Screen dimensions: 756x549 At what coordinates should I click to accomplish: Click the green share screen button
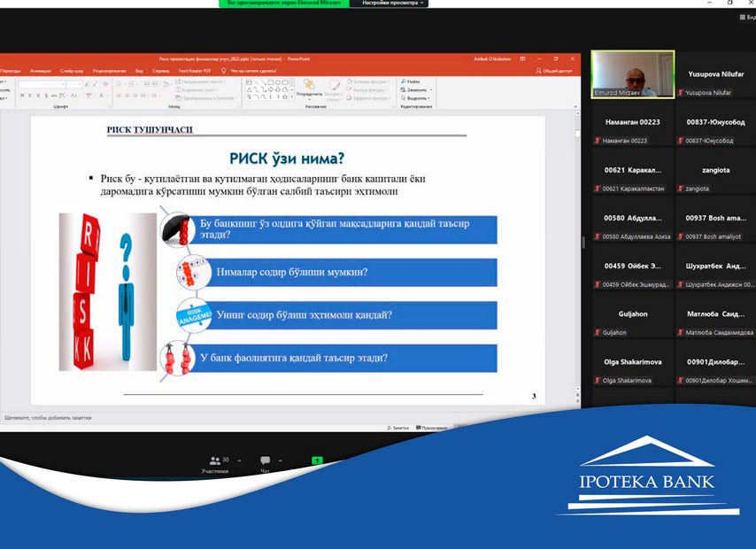pyautogui.click(x=317, y=460)
